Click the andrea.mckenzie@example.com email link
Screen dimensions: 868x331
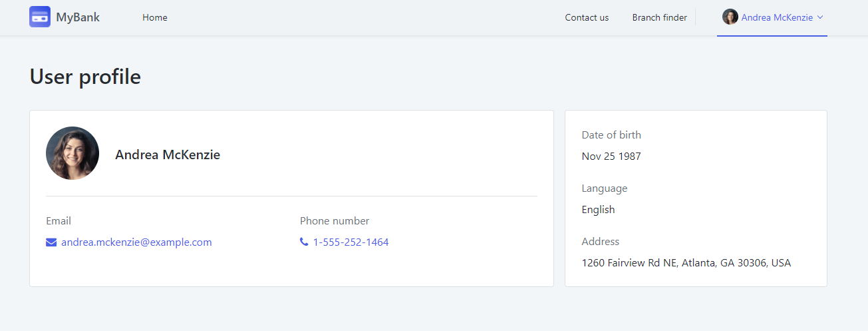pyautogui.click(x=136, y=242)
